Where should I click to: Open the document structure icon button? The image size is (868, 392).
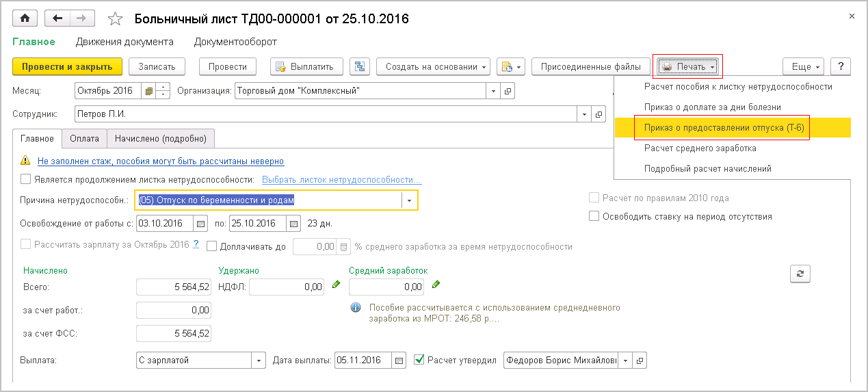(x=360, y=66)
